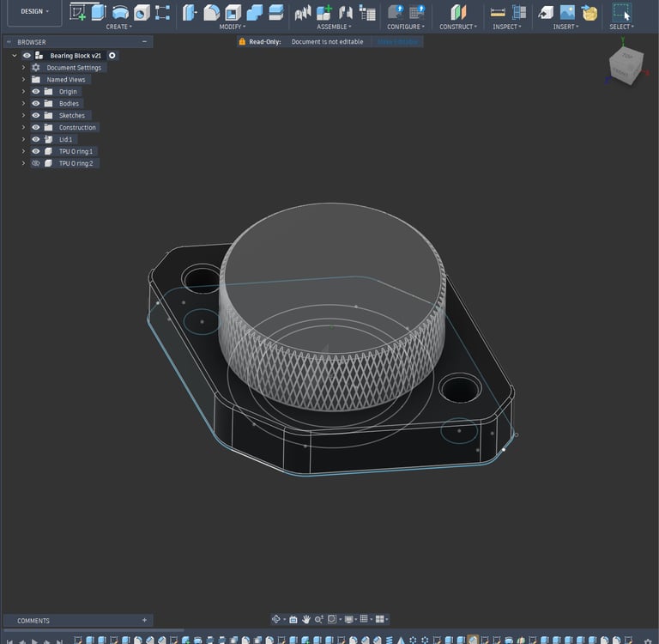Click the Measure tool in Inspect
The width and height of the screenshot is (659, 644).
coord(498,12)
